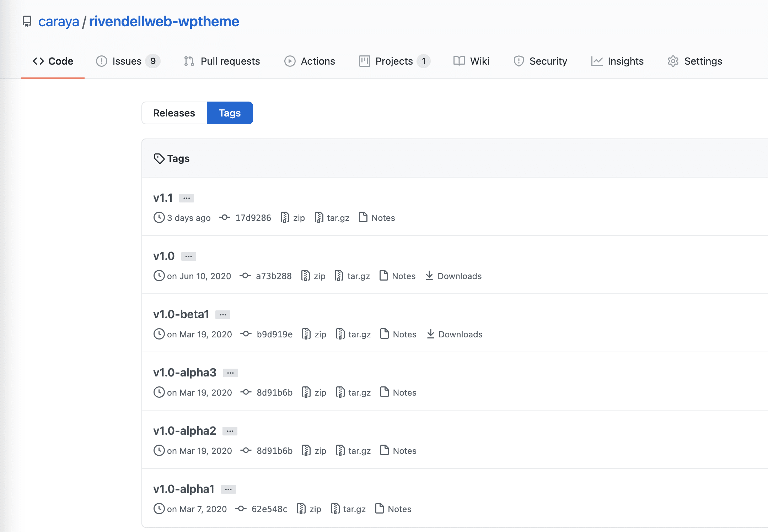Download the v1.0-alpha1 zip archive

[309, 509]
